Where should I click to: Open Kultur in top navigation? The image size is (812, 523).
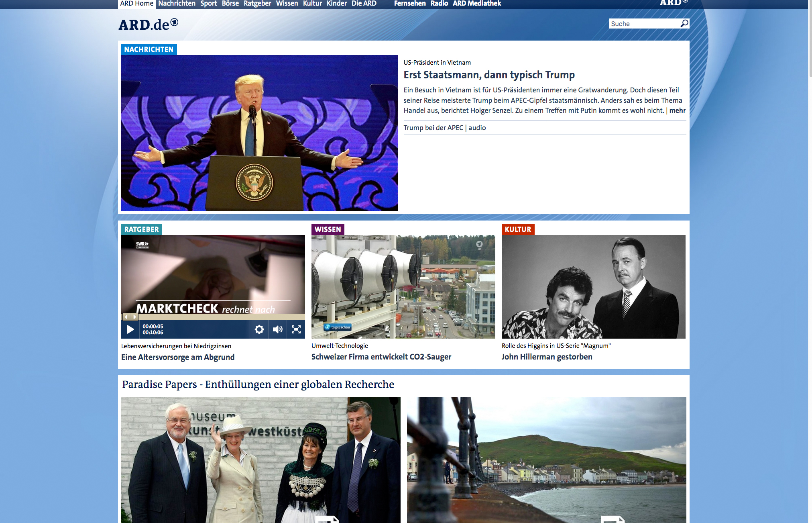pyautogui.click(x=312, y=4)
